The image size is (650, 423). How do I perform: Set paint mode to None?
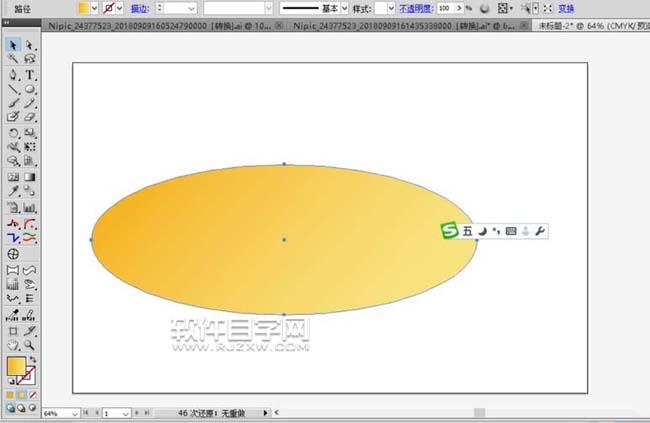click(x=32, y=395)
